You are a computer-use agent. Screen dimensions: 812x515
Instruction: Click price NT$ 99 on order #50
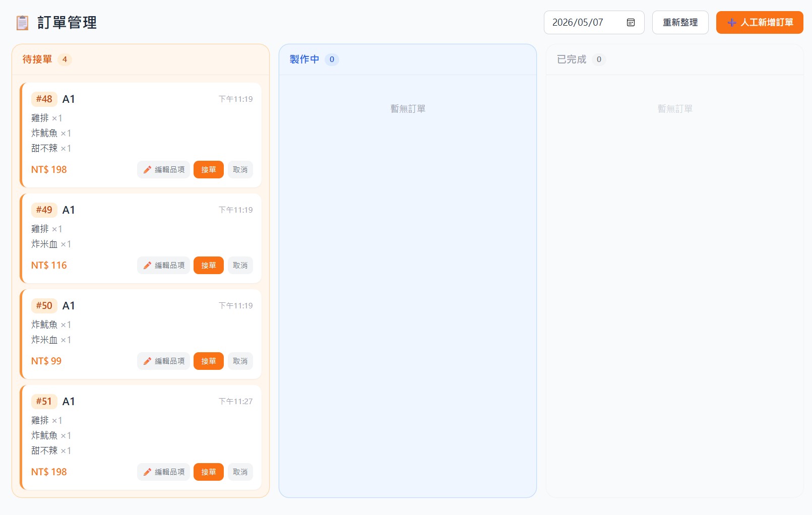coord(46,361)
